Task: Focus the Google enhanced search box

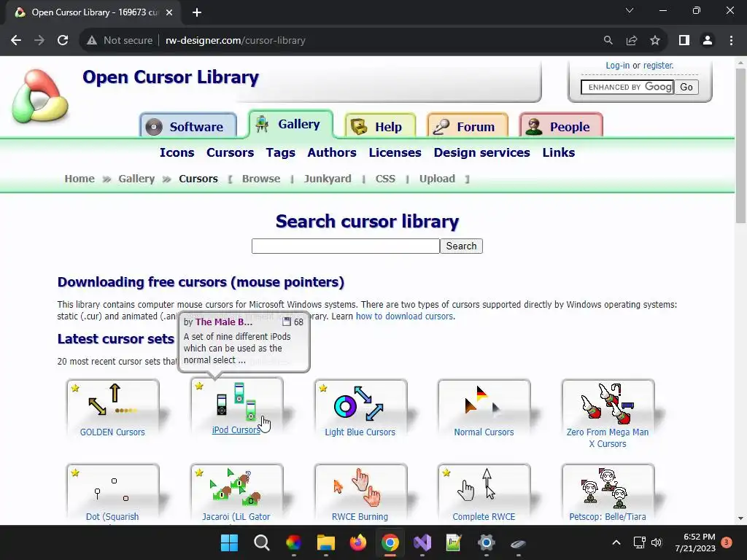Action: (627, 87)
